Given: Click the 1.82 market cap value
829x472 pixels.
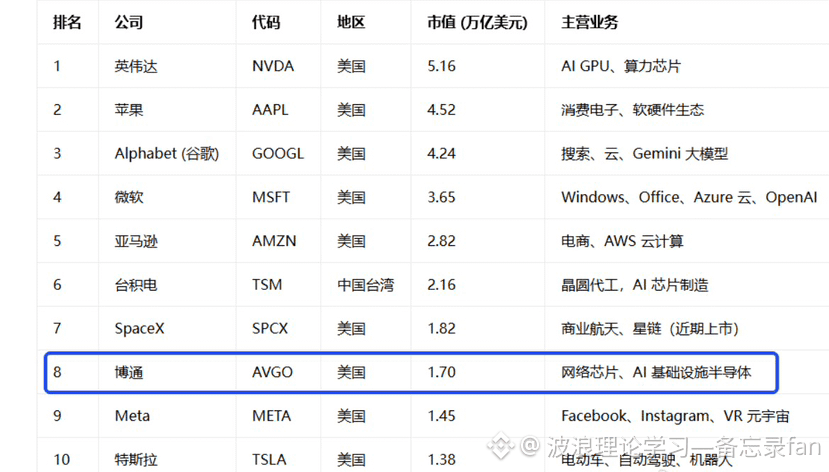Looking at the screenshot, I should tap(441, 329).
